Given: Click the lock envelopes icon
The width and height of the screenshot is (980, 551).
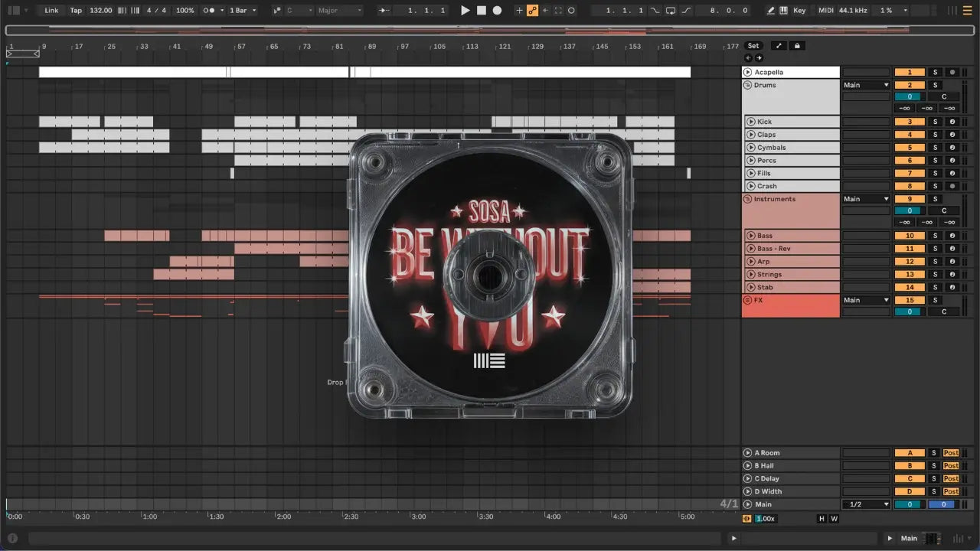Looking at the screenshot, I should (x=797, y=46).
